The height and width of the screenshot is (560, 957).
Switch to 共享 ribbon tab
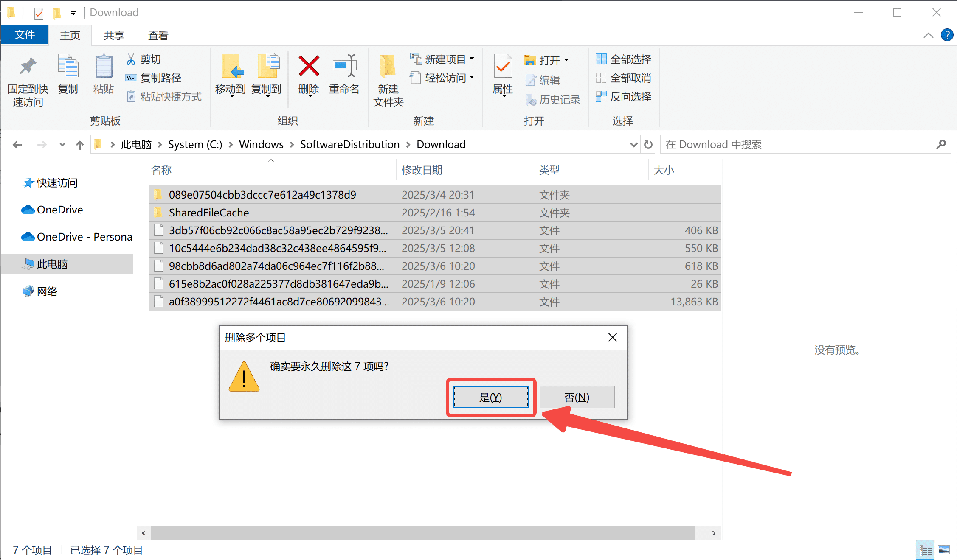(114, 35)
